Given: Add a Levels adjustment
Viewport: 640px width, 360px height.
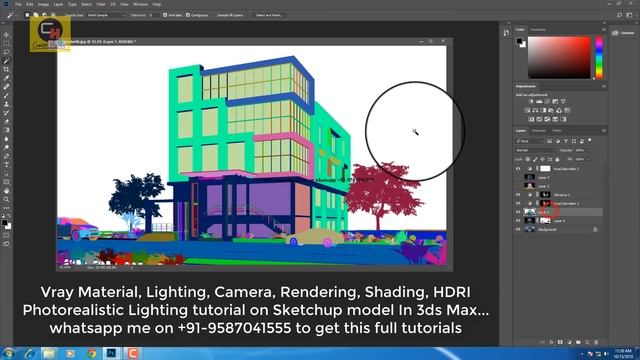Looking at the screenshot, I should pyautogui.click(x=539, y=101).
